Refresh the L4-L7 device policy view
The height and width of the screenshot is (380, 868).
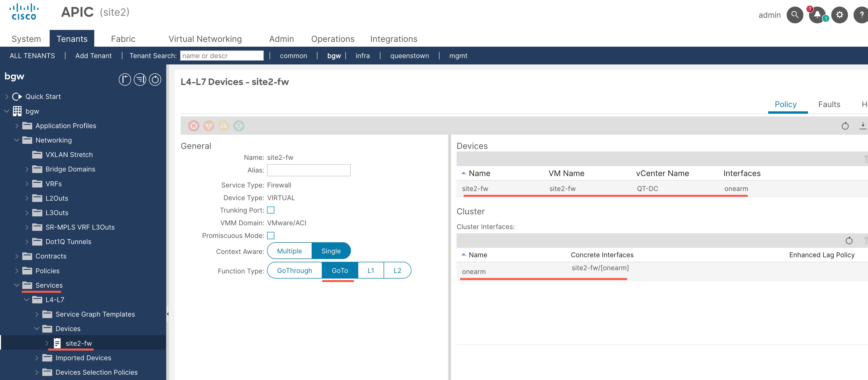845,126
